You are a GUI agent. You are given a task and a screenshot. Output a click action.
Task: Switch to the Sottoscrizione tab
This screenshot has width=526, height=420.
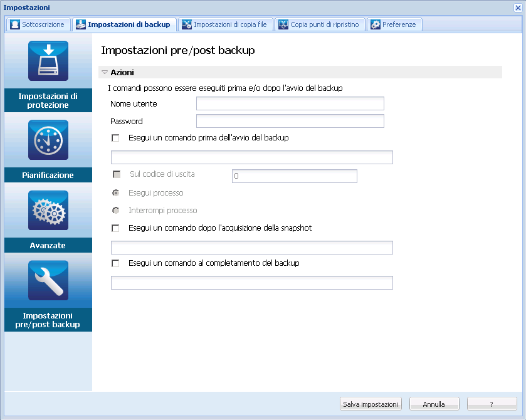click(x=38, y=24)
